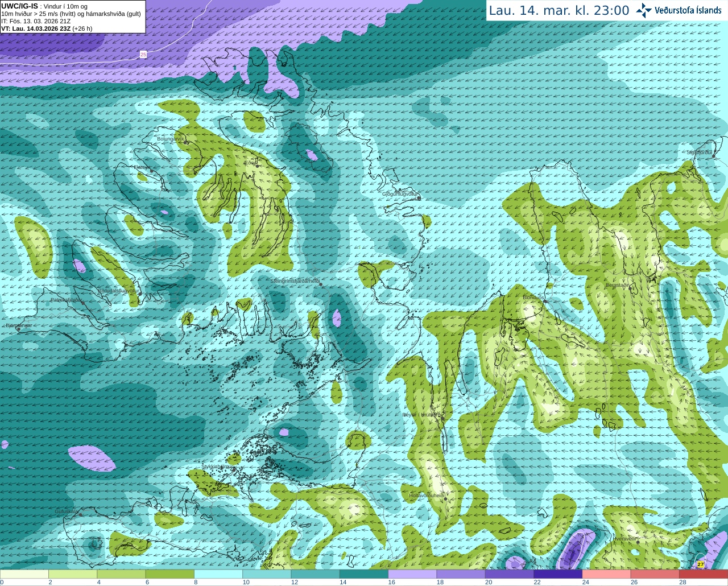Click the Stykkishólmur station label
This screenshot has height=586, width=728.
click(x=217, y=466)
